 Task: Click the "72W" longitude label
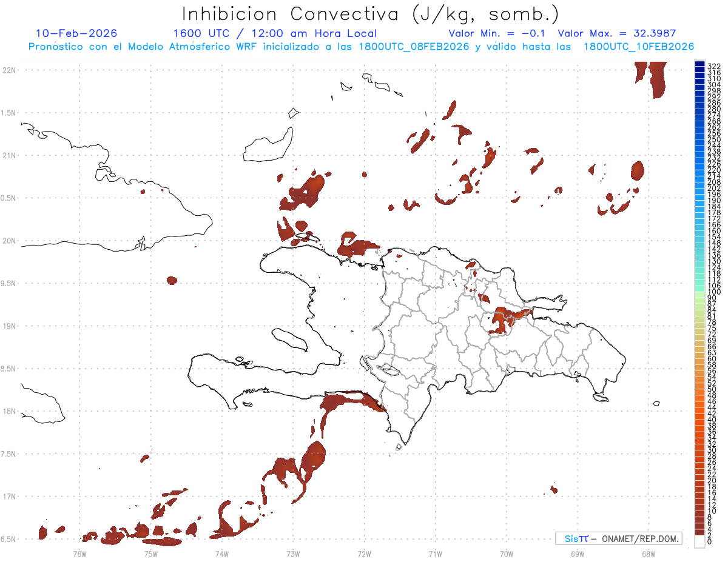click(364, 553)
